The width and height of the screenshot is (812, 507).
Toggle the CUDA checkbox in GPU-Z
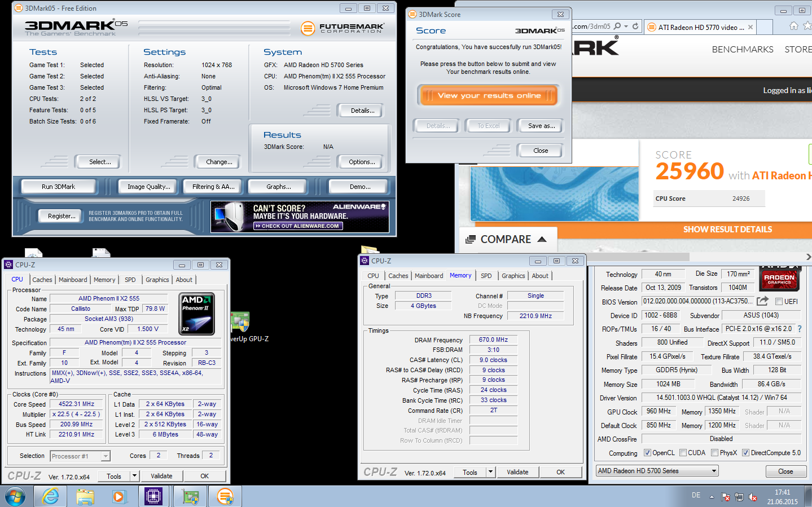click(x=683, y=453)
